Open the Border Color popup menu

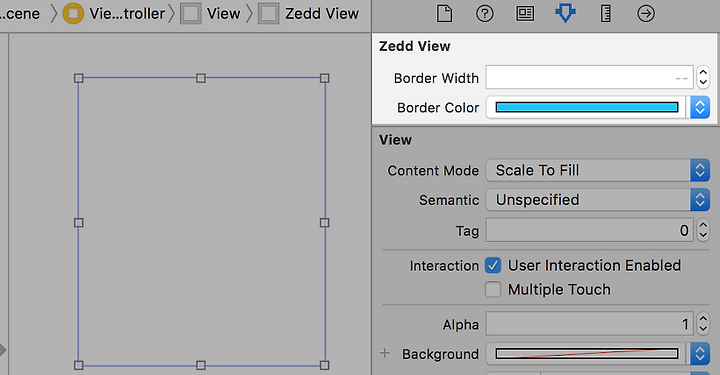tap(700, 107)
